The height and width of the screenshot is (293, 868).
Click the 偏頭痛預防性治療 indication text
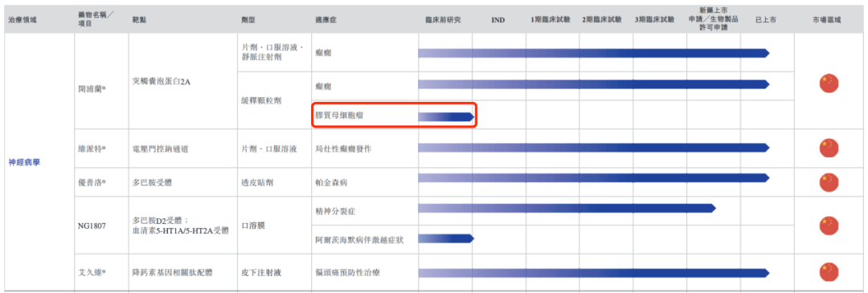coord(347,273)
